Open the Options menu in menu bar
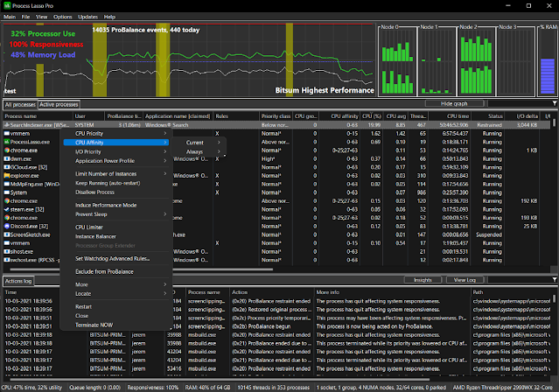The image size is (559, 392). pyautogui.click(x=63, y=17)
